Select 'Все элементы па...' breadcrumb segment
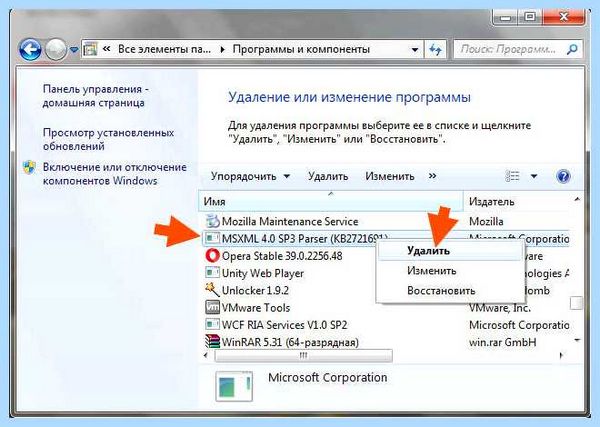 (164, 49)
